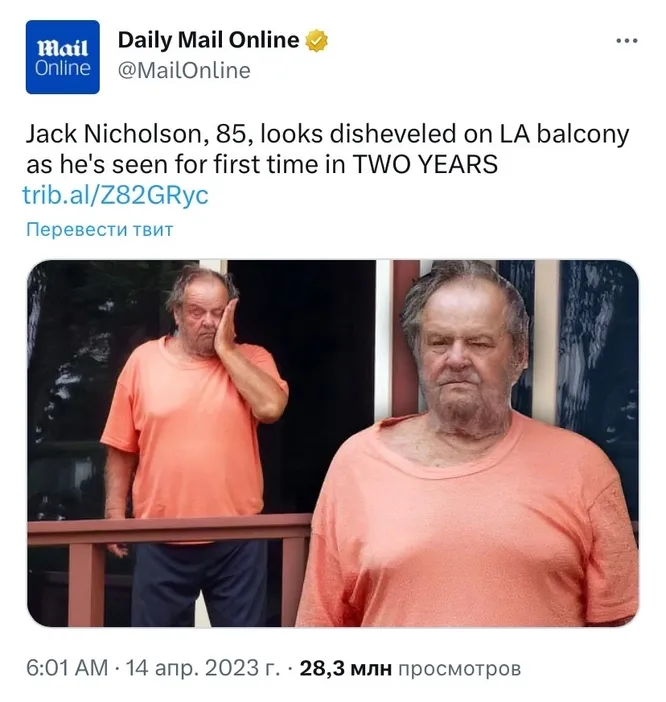Follow the trib.al/Z82GRyc article link
666x702 pixels.
pyautogui.click(x=115, y=195)
